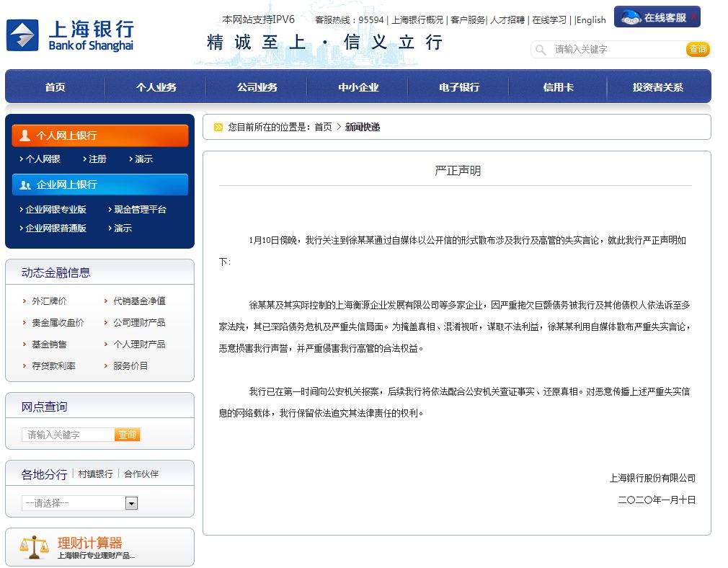Click the 查询 button in 网点查询 panel

[x=127, y=435]
